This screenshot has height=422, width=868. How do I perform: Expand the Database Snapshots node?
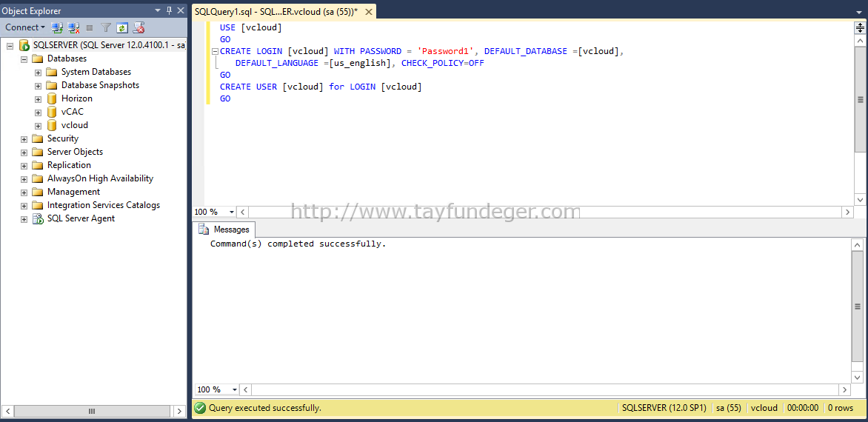pyautogui.click(x=39, y=85)
